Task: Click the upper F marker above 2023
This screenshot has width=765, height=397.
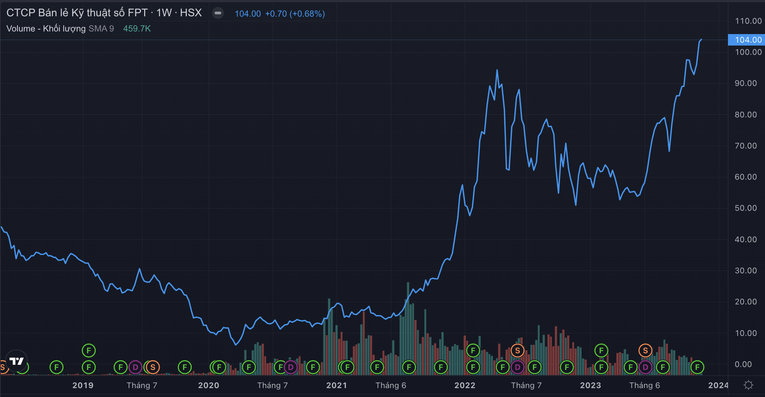Action: [601, 350]
